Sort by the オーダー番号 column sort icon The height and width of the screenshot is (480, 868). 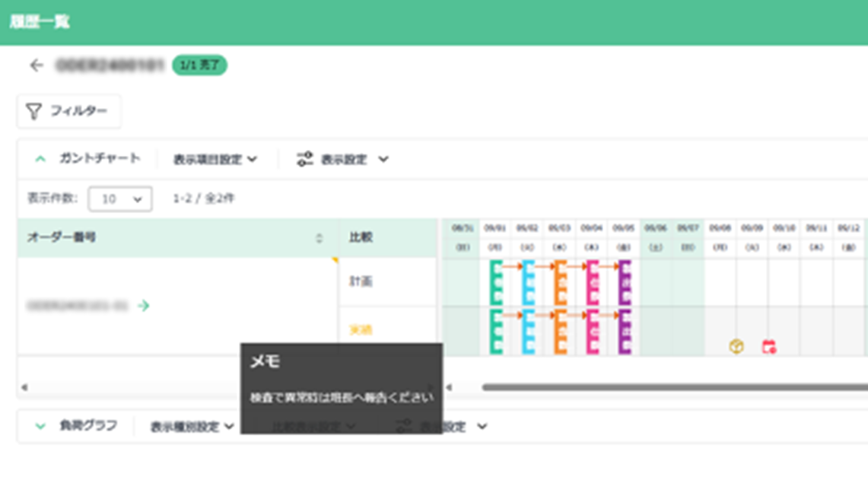[x=320, y=238]
